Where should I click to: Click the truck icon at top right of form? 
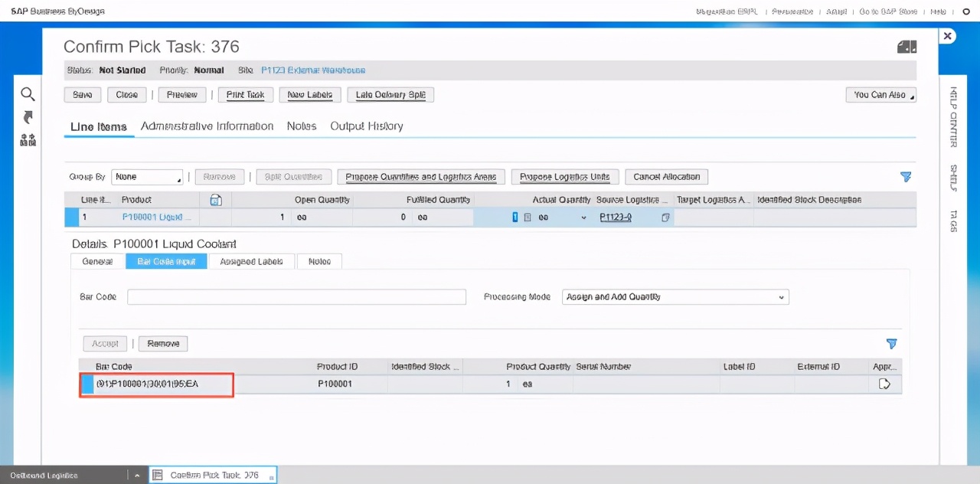coord(906,47)
